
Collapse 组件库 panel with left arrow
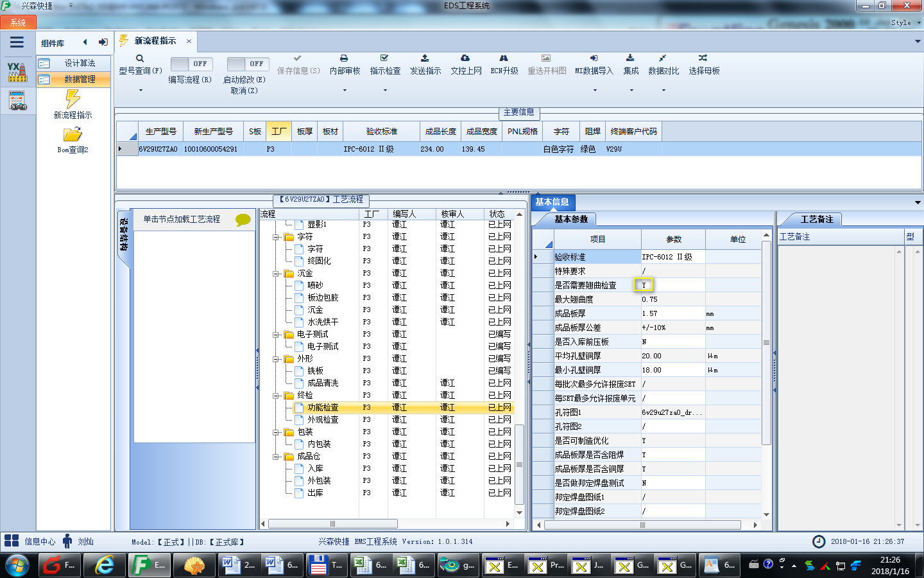85,42
